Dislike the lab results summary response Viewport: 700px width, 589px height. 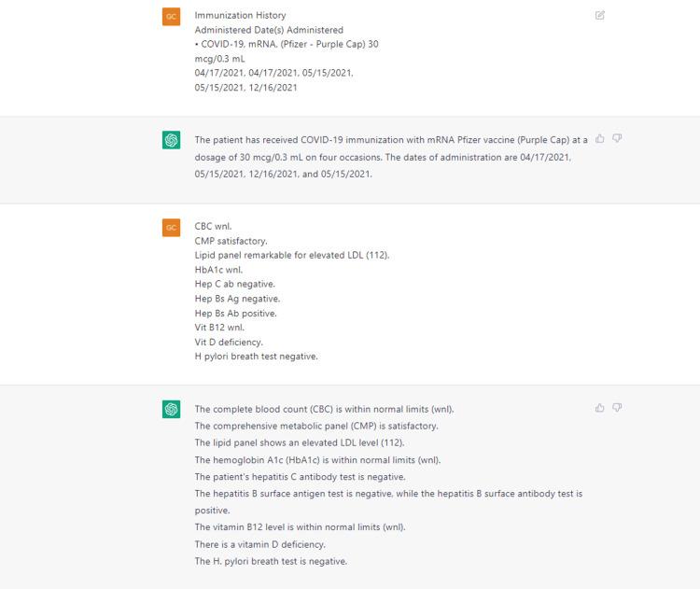point(617,408)
